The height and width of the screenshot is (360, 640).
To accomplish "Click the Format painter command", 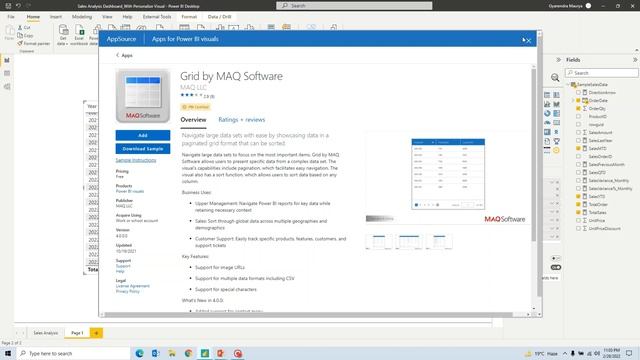I will (x=34, y=43).
